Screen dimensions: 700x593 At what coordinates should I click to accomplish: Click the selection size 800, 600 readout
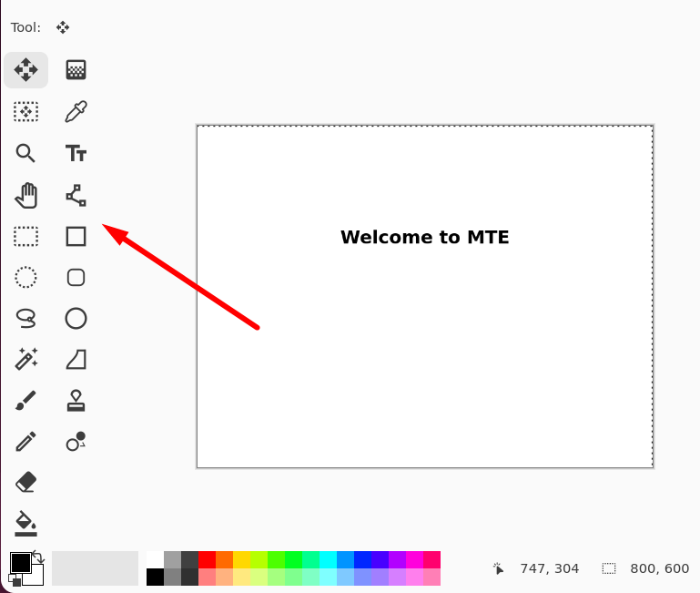coord(659,568)
